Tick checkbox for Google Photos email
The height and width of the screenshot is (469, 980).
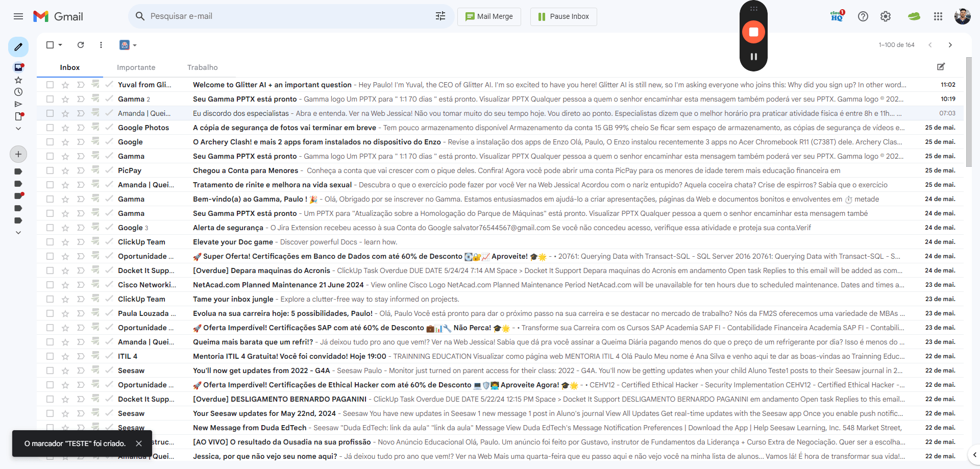(x=50, y=128)
